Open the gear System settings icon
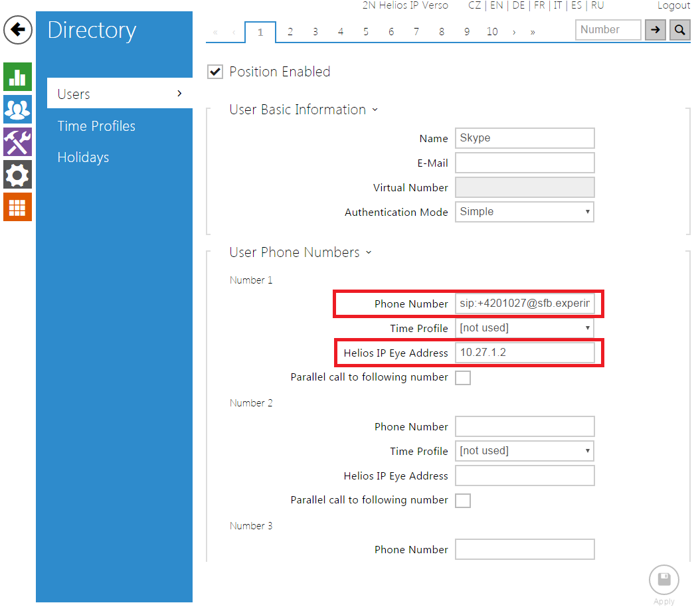 pyautogui.click(x=17, y=175)
